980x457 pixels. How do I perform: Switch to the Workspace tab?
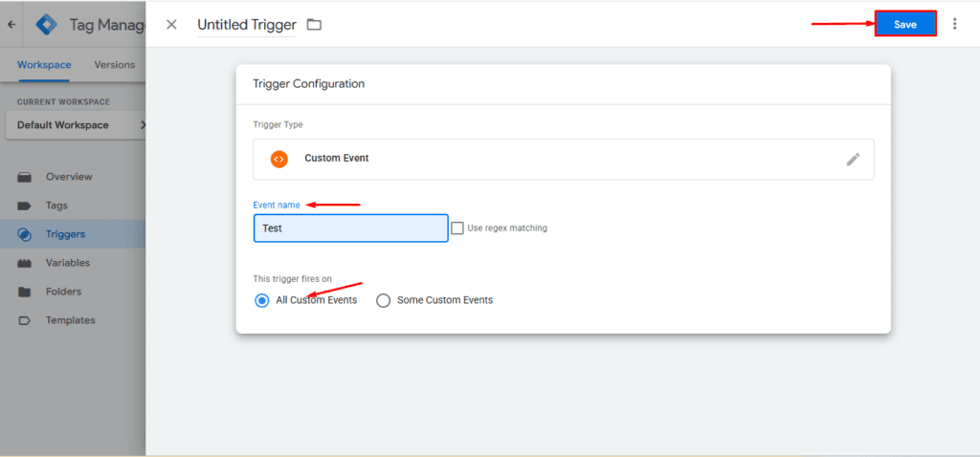pos(44,65)
